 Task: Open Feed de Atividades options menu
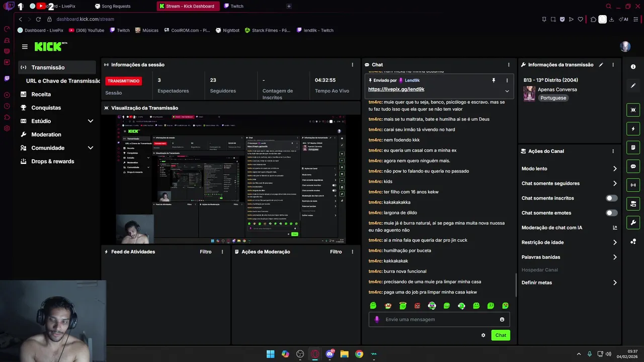click(222, 252)
